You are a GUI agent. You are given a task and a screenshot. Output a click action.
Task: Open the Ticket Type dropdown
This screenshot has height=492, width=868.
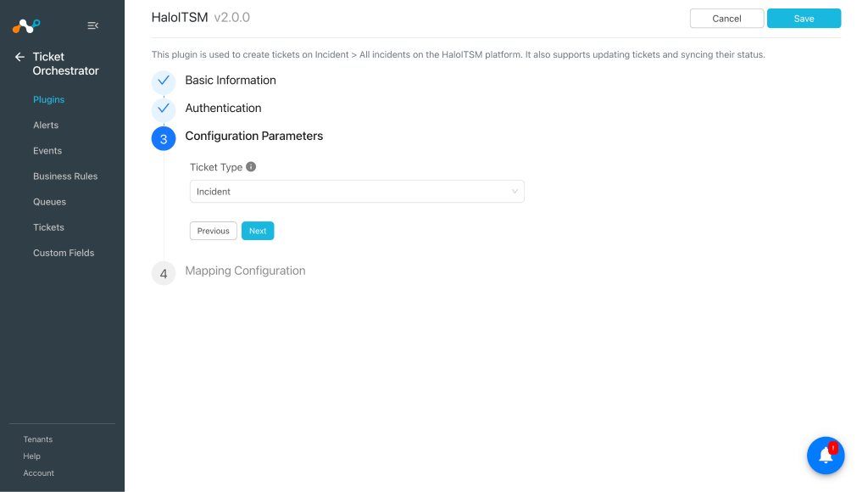click(357, 192)
